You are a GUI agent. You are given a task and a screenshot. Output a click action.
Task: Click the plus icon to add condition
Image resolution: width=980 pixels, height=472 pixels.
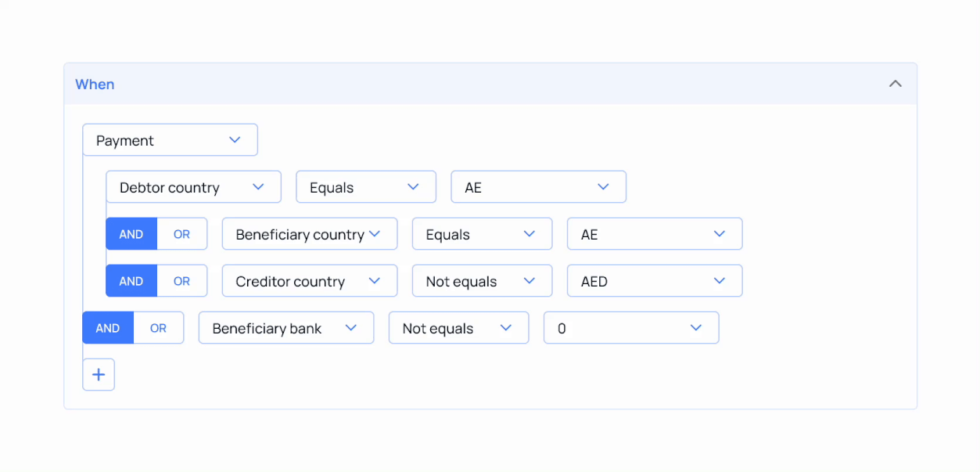click(99, 375)
